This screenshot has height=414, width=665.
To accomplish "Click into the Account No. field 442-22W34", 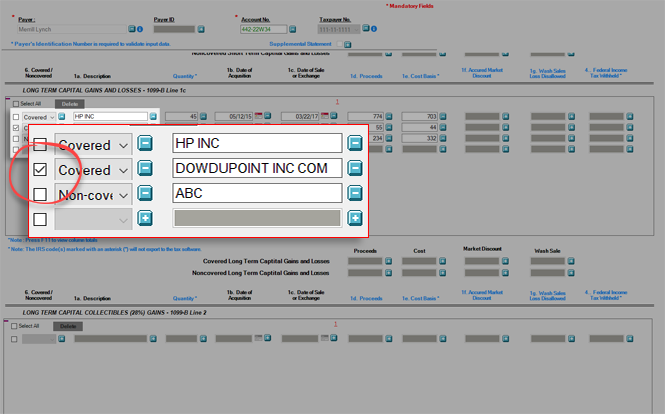I will [x=263, y=29].
